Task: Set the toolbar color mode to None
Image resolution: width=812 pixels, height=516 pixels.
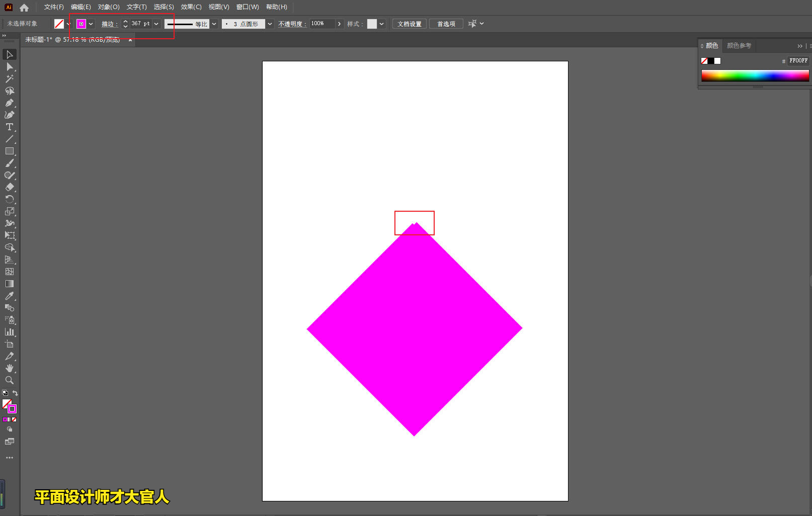Action: (x=14, y=419)
